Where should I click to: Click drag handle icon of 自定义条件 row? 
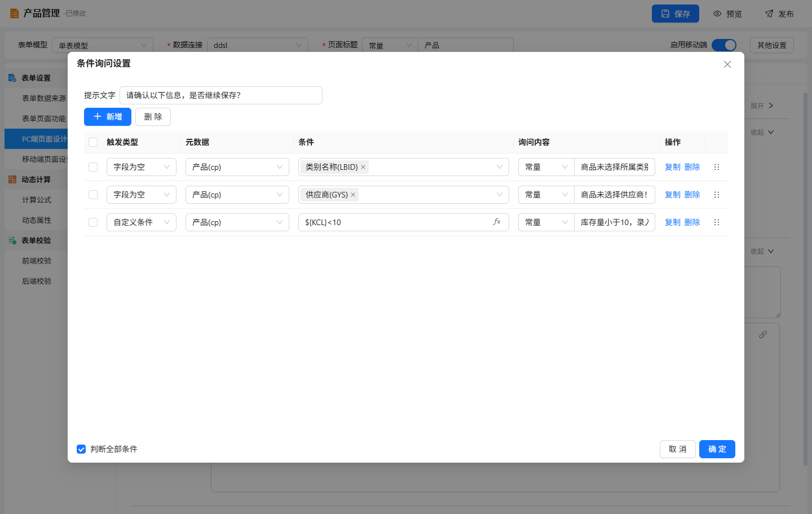pyautogui.click(x=717, y=222)
